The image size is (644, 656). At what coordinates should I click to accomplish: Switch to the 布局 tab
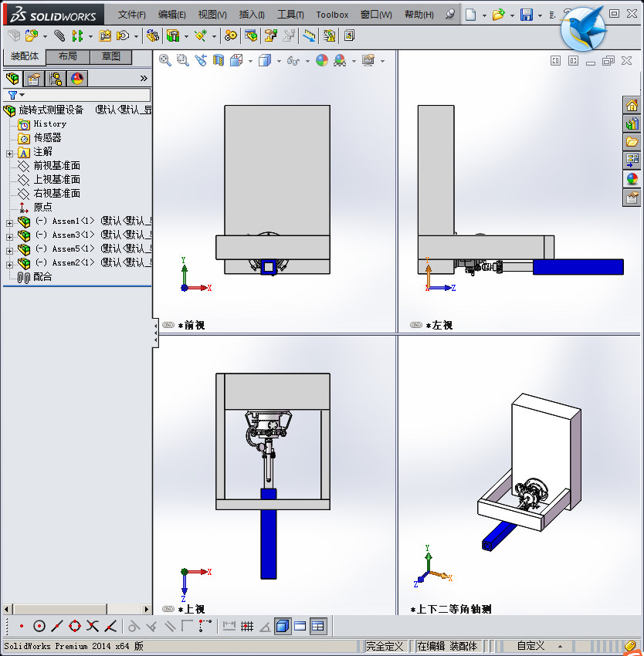click(x=67, y=56)
